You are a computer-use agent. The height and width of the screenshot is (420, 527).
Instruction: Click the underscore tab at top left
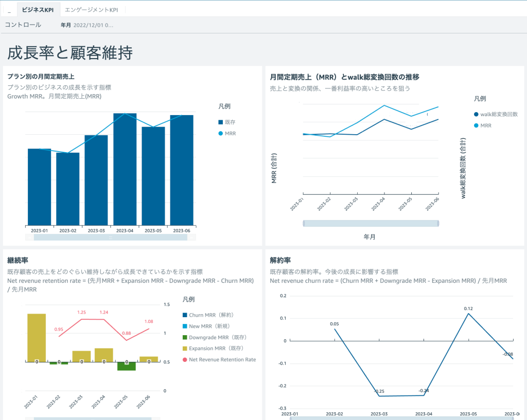pyautogui.click(x=9, y=10)
